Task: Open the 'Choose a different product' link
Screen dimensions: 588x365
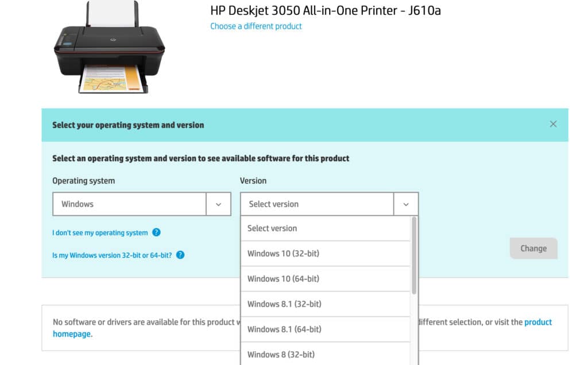Action: 256,26
